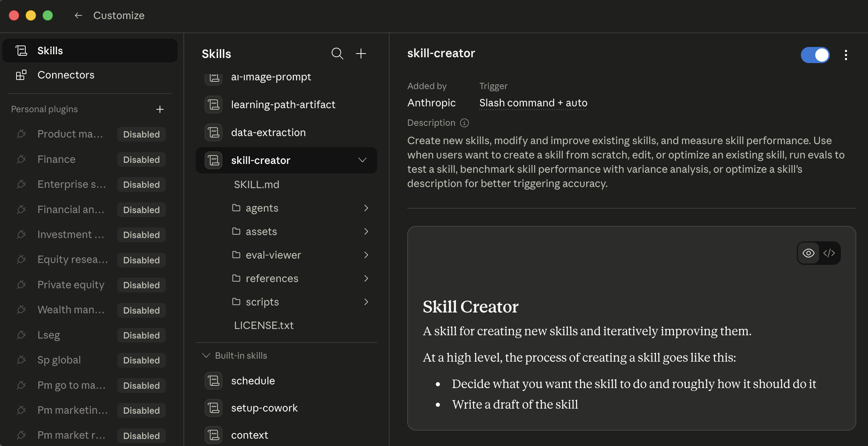Open the Slash command + auto trigger dropdown
Screen dimensions: 868x446
point(533,103)
